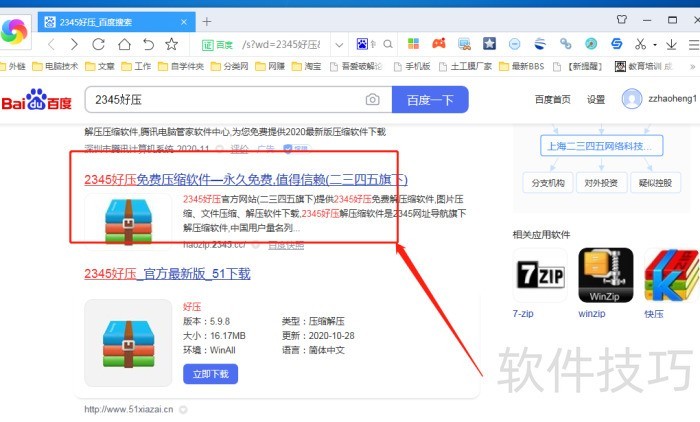Open the 设置 settings link

tap(596, 99)
